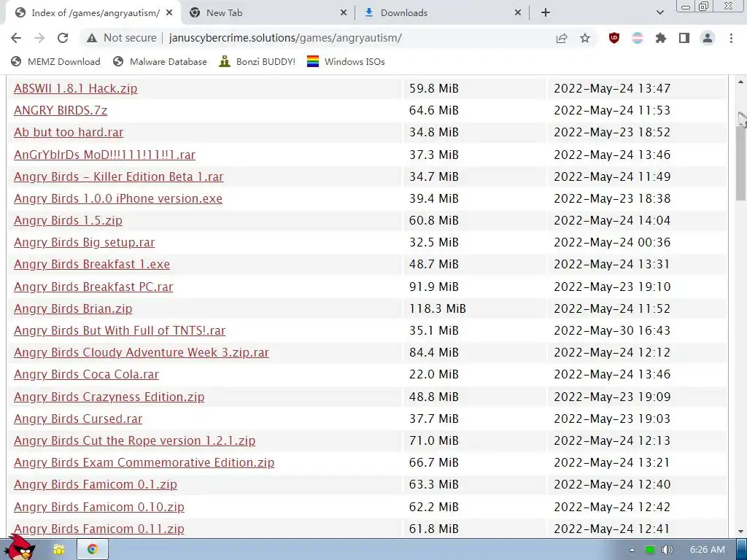The height and width of the screenshot is (560, 747).
Task: Click the volume speaker tray icon
Action: click(667, 550)
